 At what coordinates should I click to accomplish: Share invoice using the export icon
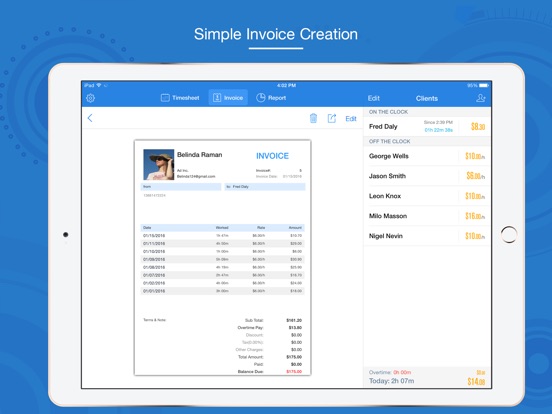(x=332, y=118)
